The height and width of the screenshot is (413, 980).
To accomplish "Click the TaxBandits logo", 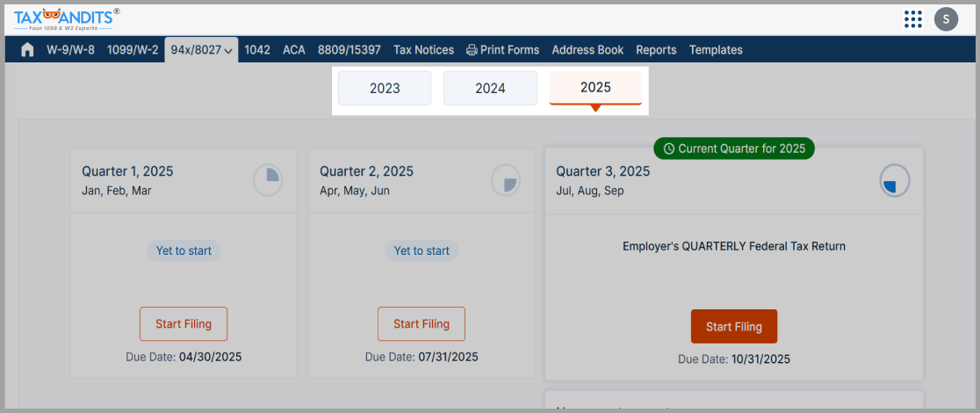I will [x=67, y=18].
